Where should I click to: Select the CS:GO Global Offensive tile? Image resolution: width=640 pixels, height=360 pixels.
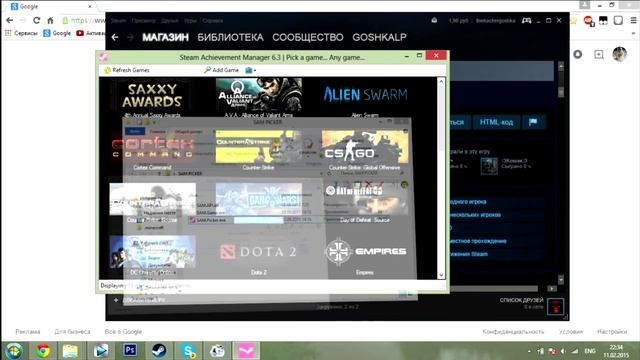coord(365,150)
